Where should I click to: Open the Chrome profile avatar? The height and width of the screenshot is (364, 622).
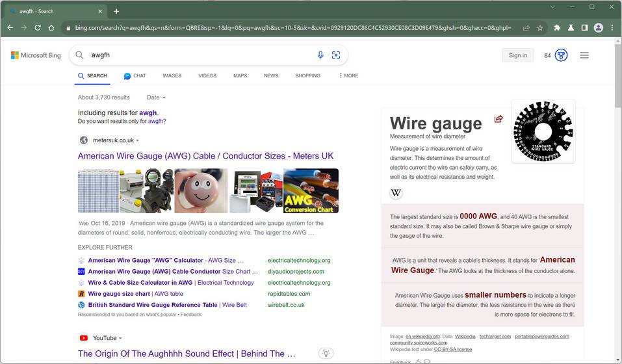[598, 28]
